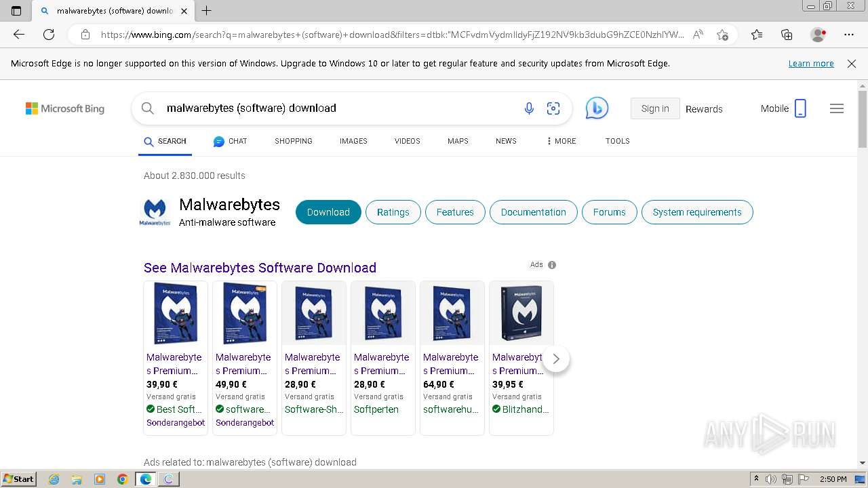
Task: Open tab actions menu icon
Action: pos(16,11)
